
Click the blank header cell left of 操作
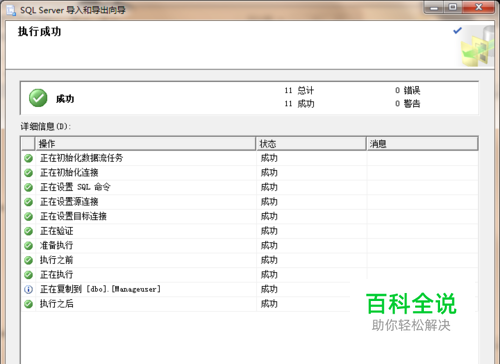pyautogui.click(x=28, y=144)
